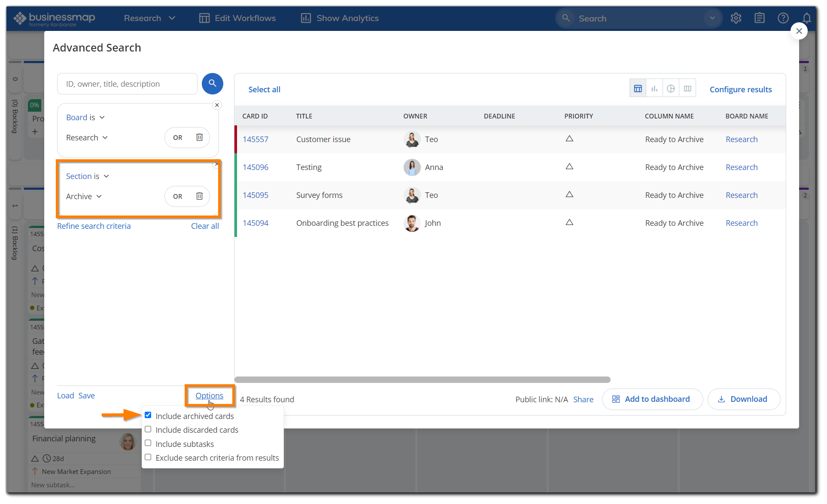Viewport: 827px width, 504px height.
Task: Expand the Section is dropdown
Action: (x=87, y=176)
